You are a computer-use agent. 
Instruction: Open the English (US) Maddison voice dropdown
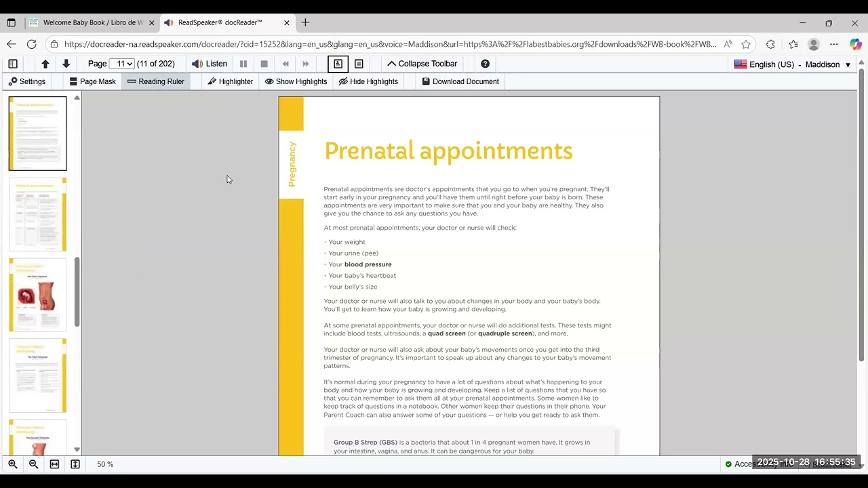click(x=792, y=64)
